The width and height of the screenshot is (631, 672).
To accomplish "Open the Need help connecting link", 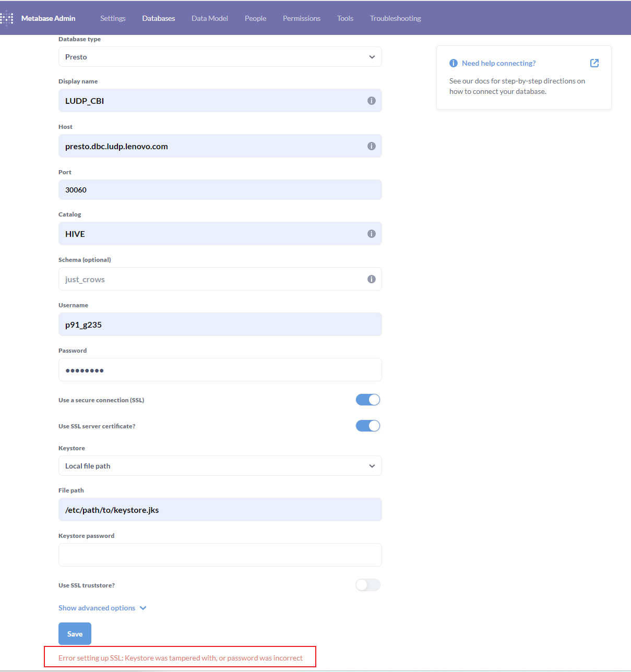I will [498, 63].
